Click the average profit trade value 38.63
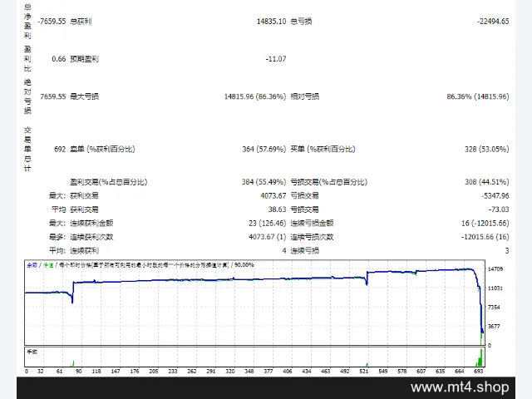The width and height of the screenshot is (532, 399). pos(277,209)
